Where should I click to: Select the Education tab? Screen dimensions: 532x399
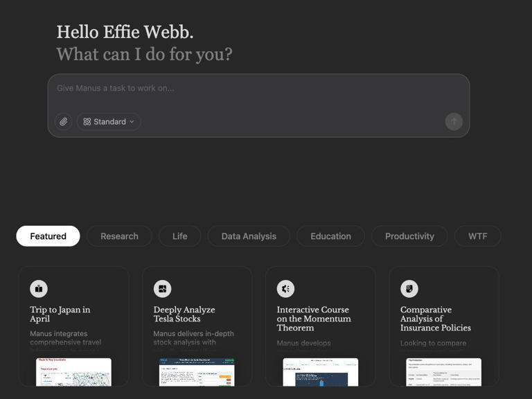(330, 236)
